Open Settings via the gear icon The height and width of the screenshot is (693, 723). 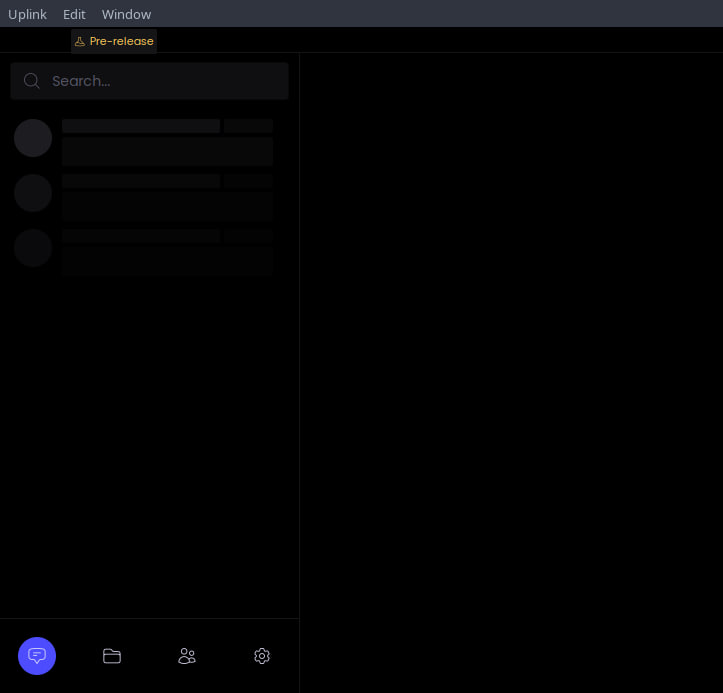tap(262, 656)
